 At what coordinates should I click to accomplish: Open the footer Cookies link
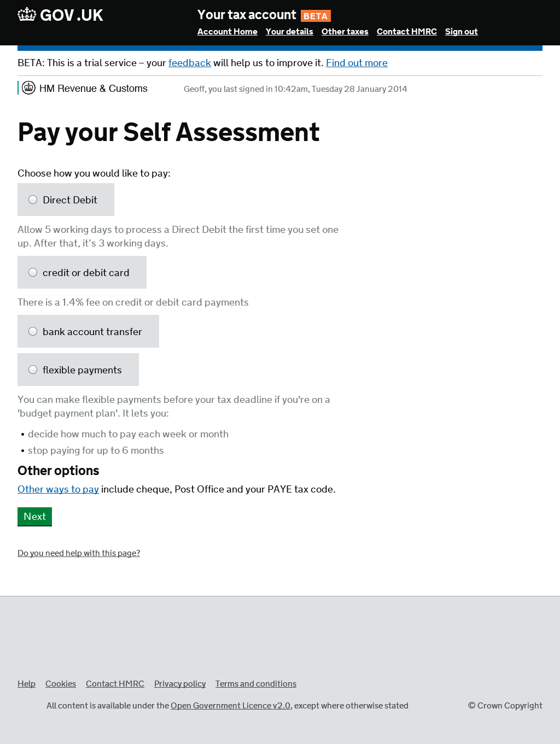click(x=61, y=684)
